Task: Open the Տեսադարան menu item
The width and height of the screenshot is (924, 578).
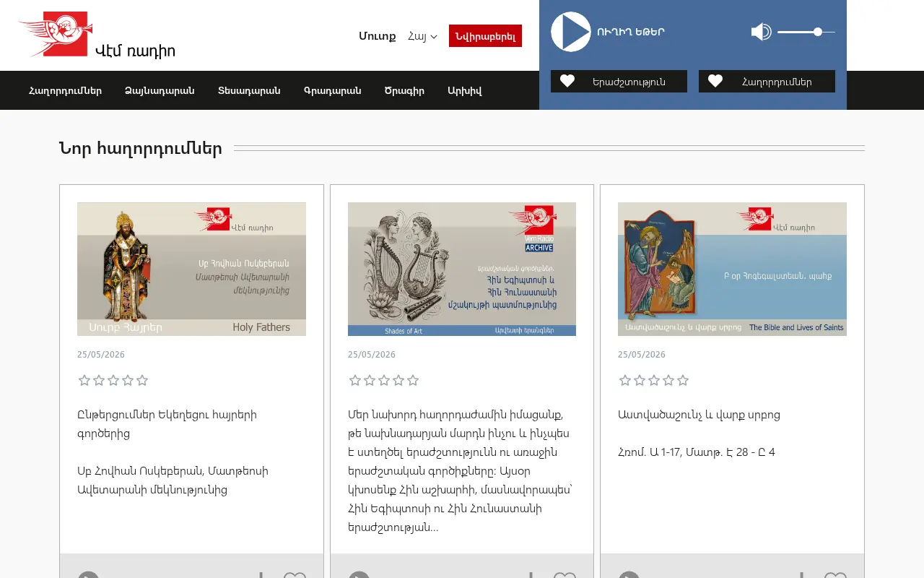Action: (249, 90)
